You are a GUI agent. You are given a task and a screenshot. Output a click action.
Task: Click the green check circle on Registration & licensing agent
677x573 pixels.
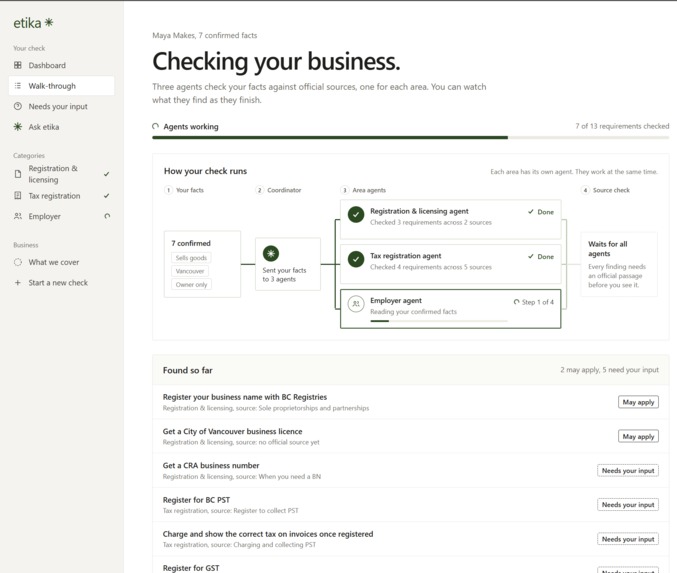356,215
